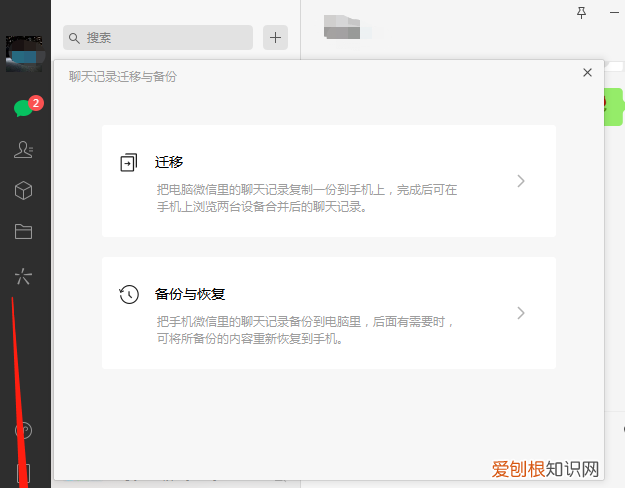This screenshot has width=625, height=488.
Task: Pin the window on top
Action: pos(582,13)
